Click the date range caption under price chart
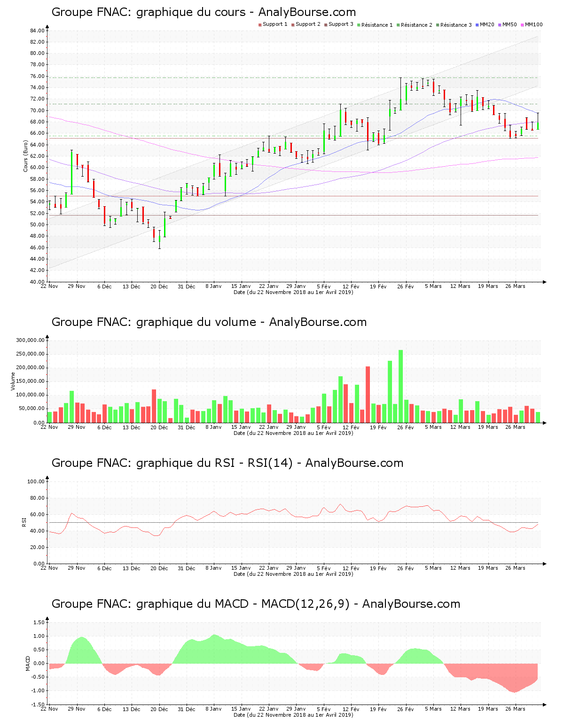 [293, 292]
